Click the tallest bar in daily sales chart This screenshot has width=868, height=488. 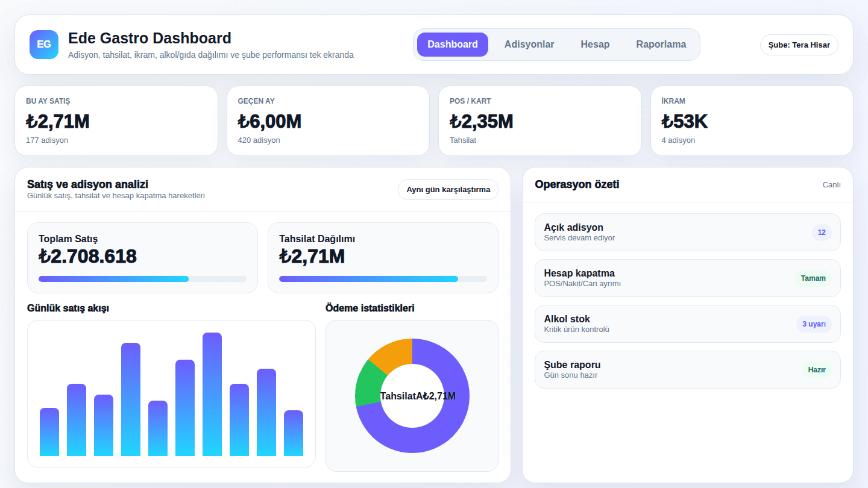[212, 394]
